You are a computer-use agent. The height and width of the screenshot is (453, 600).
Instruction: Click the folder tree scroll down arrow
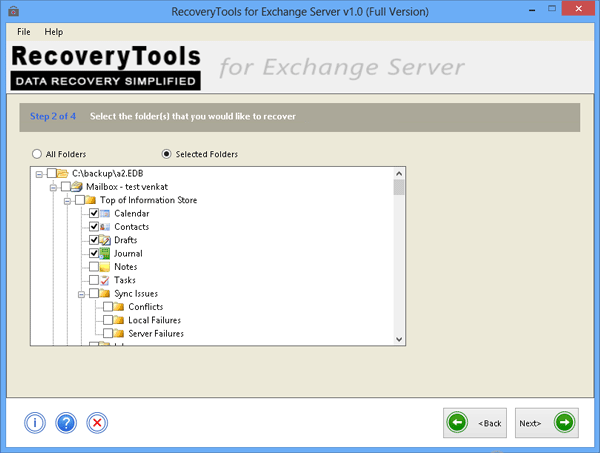tap(399, 339)
